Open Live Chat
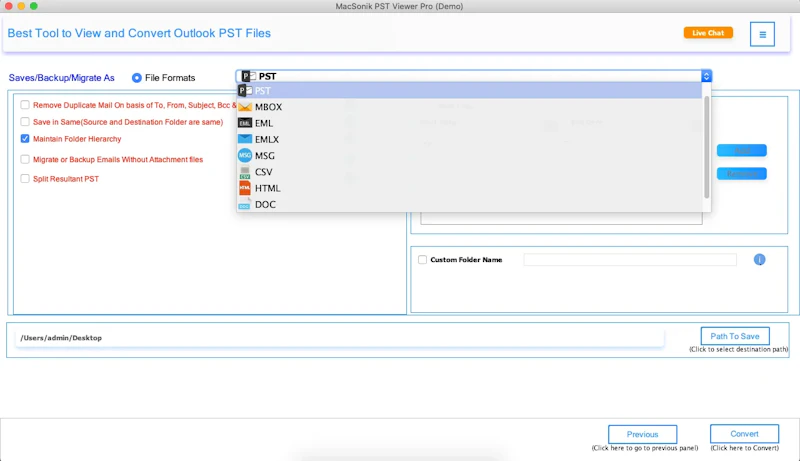This screenshot has height=461, width=800. point(708,33)
